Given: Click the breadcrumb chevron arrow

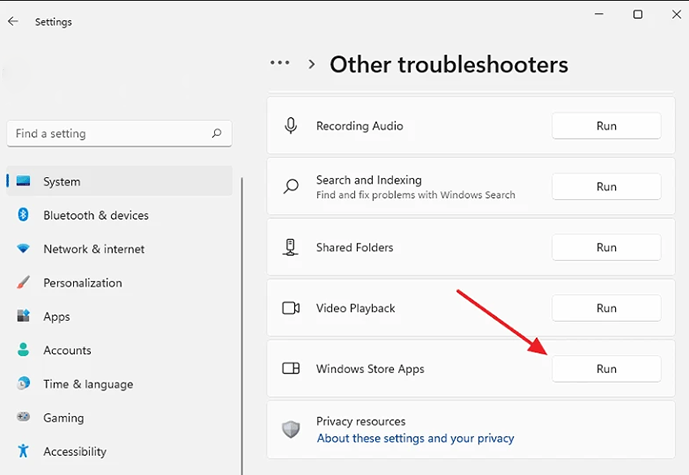Looking at the screenshot, I should pos(312,65).
